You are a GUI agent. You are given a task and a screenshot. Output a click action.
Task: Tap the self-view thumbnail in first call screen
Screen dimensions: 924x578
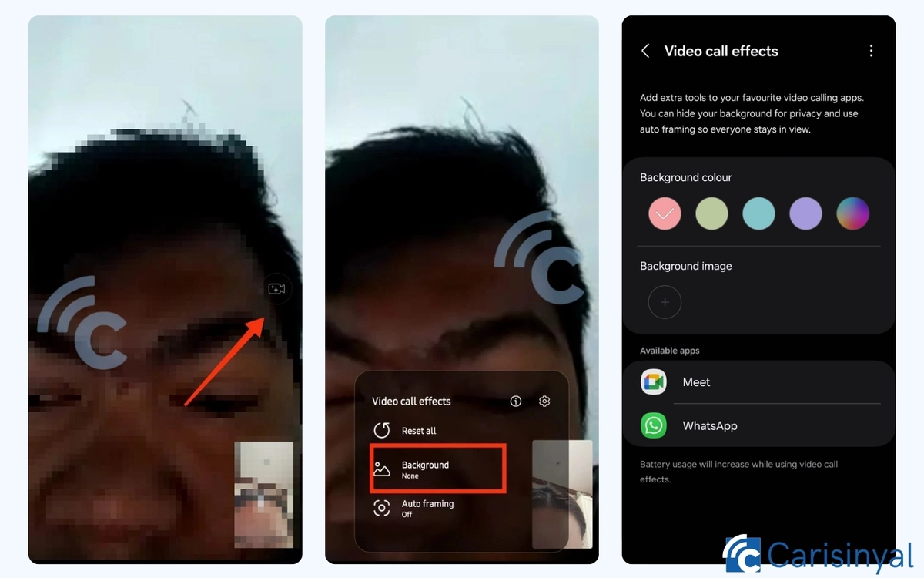pos(263,494)
